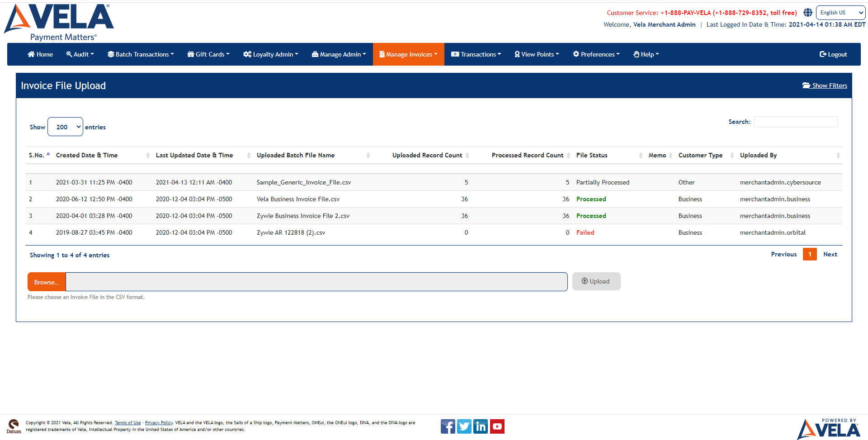This screenshot has width=868, height=440.
Task: Open the Twitter social icon
Action: (464, 426)
